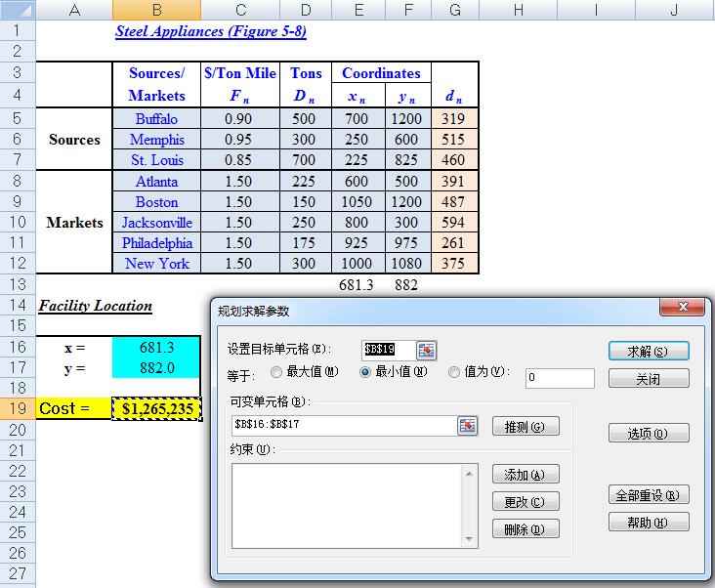Click the 全部重设 (Reset All) button
The image size is (715, 588).
click(648, 495)
